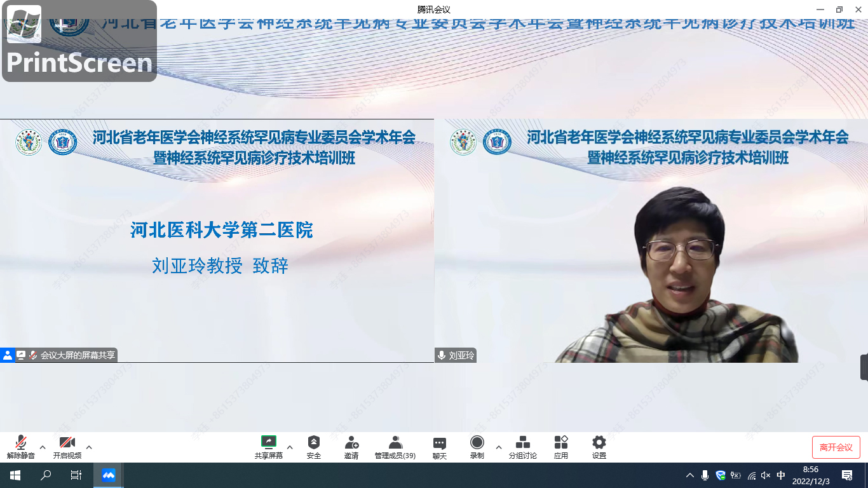The image size is (868, 488).
Task: Select the speaker 刘亚玲 video tile
Action: click(x=651, y=254)
